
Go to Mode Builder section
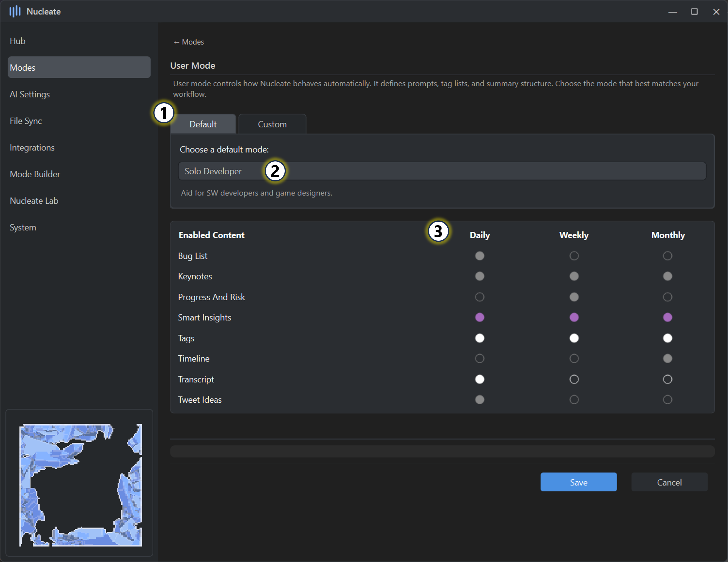coord(35,174)
